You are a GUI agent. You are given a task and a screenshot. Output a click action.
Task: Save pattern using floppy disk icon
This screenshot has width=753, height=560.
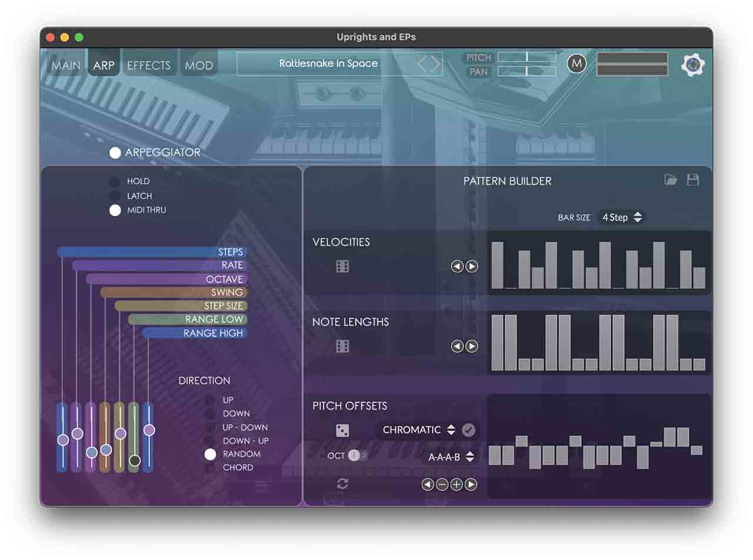tap(693, 180)
